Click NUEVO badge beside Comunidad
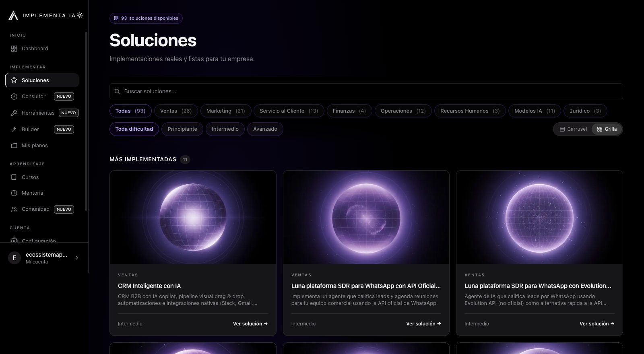The image size is (644, 354). 64,209
